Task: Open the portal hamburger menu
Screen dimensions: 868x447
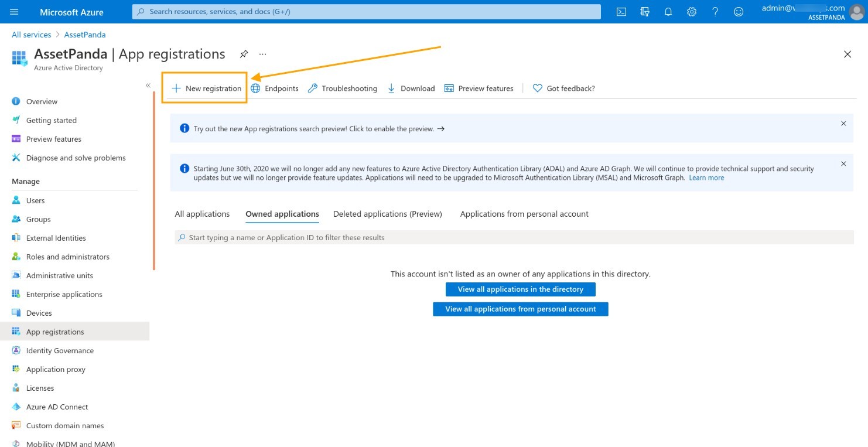Action: [14, 12]
